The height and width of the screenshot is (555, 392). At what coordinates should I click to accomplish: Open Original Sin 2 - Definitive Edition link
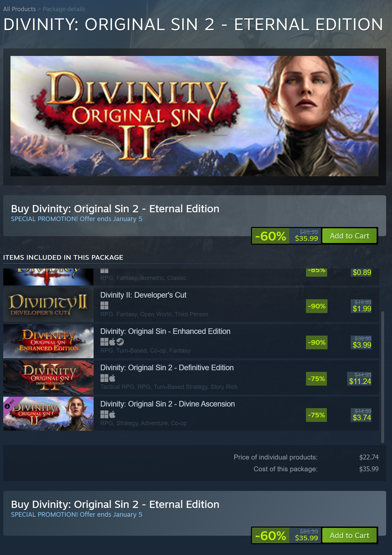coord(167,368)
